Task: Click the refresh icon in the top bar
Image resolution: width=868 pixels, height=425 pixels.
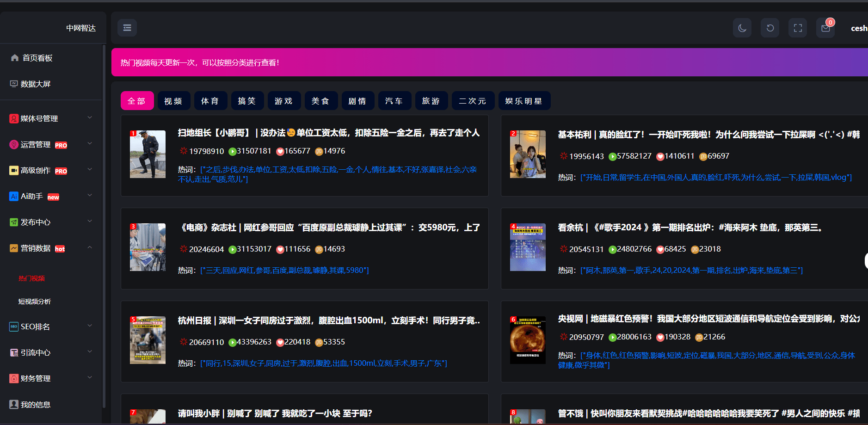Action: [x=770, y=28]
